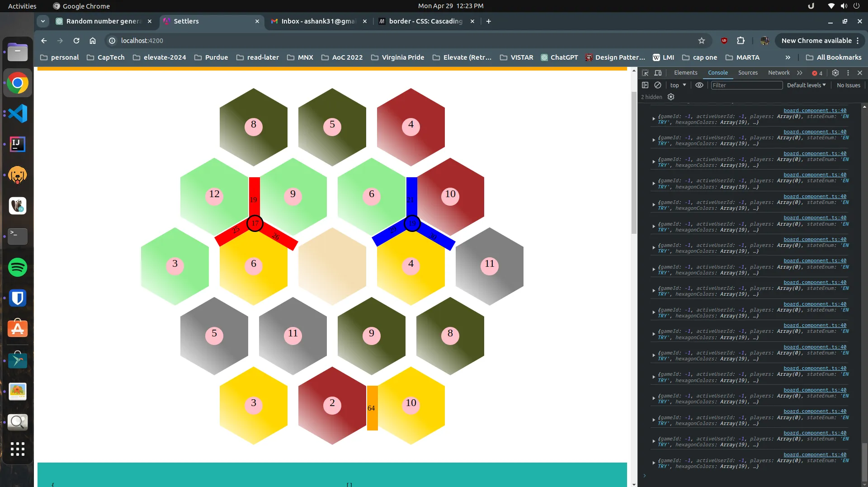Click the live expression eye icon
Screen dimensions: 868x487
click(x=699, y=85)
